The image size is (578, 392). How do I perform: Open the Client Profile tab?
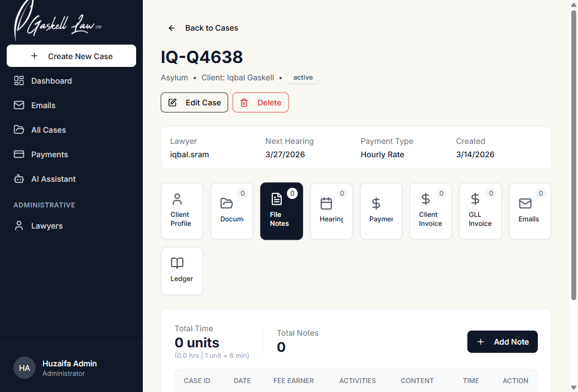(x=182, y=211)
